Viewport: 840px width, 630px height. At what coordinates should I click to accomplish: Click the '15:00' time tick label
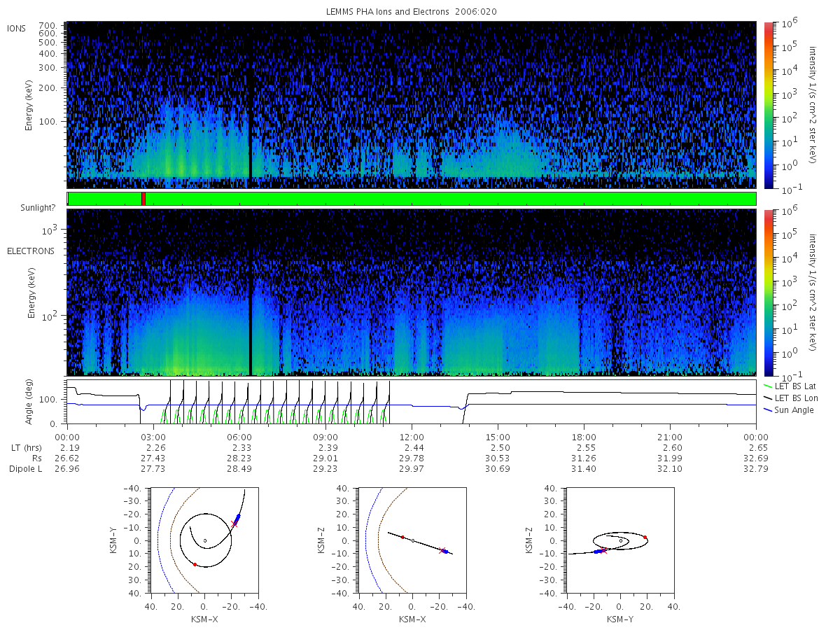(498, 437)
